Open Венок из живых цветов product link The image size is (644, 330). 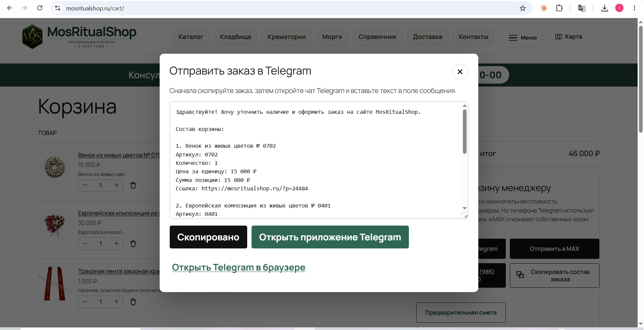119,155
